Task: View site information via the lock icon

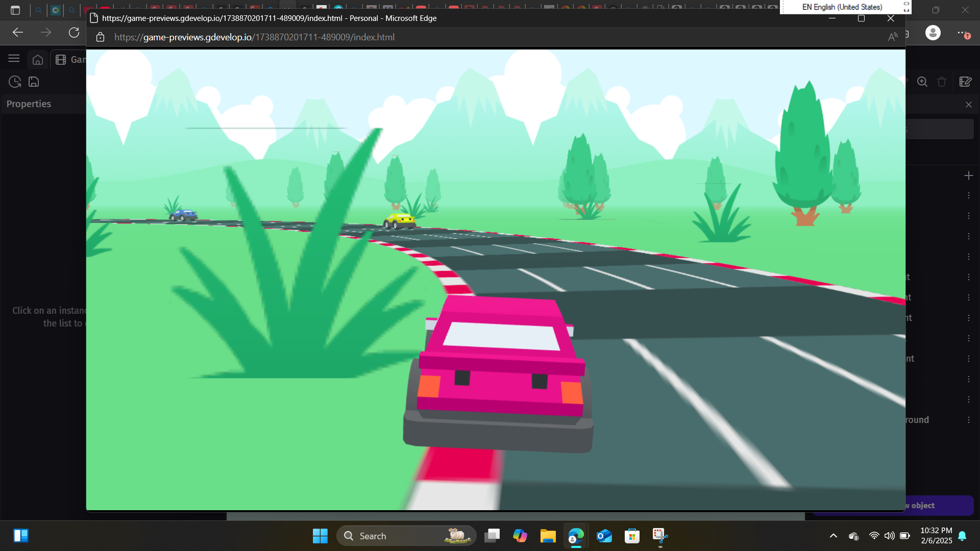Action: pos(101,37)
